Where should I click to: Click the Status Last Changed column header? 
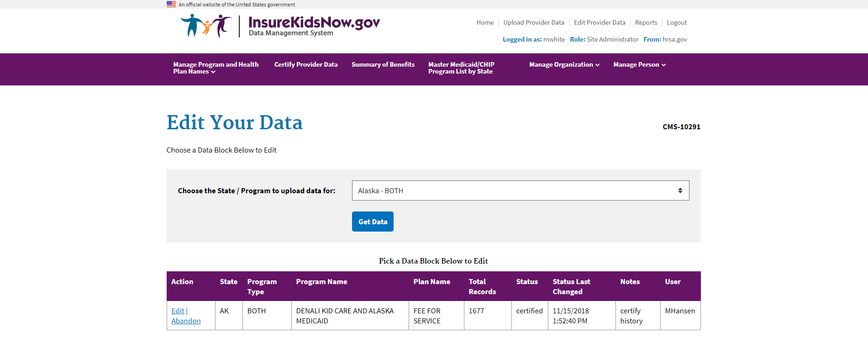(571, 286)
